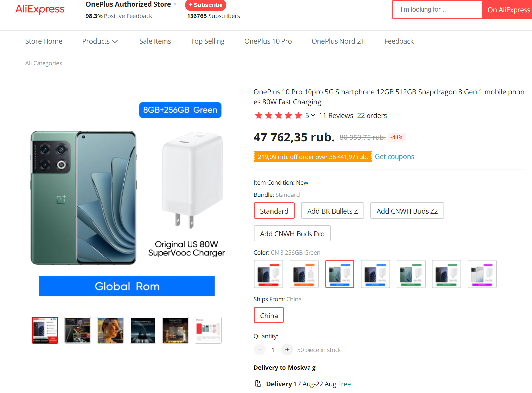Open the OnePlus Authorized Store dropdown arrow
Screen dimensions: 532x393
click(175, 4)
